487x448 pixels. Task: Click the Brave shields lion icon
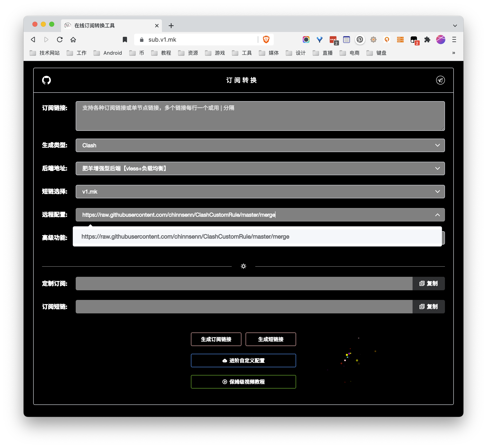[x=266, y=40]
